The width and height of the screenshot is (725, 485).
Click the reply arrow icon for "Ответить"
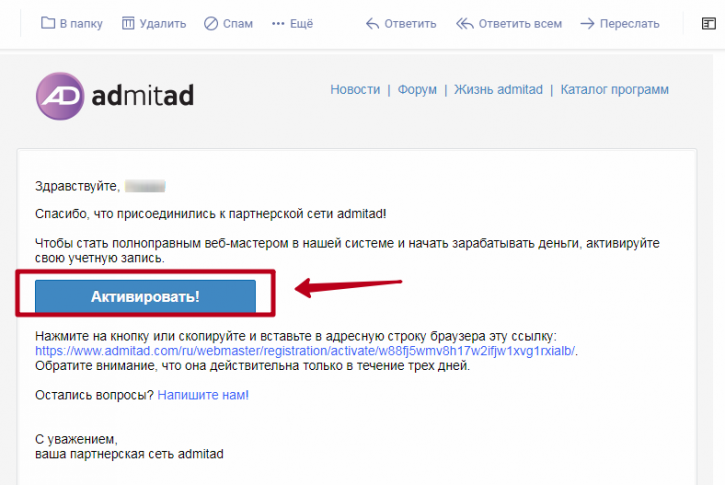point(373,24)
